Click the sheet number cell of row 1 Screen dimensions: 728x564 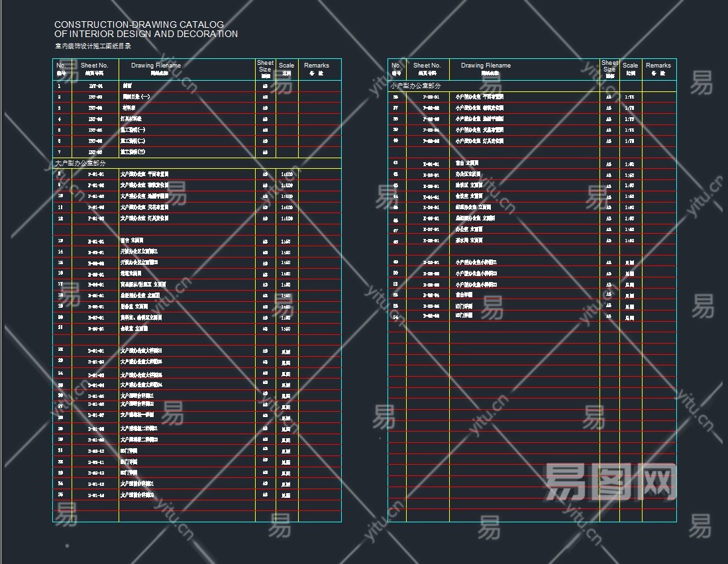[x=95, y=86]
